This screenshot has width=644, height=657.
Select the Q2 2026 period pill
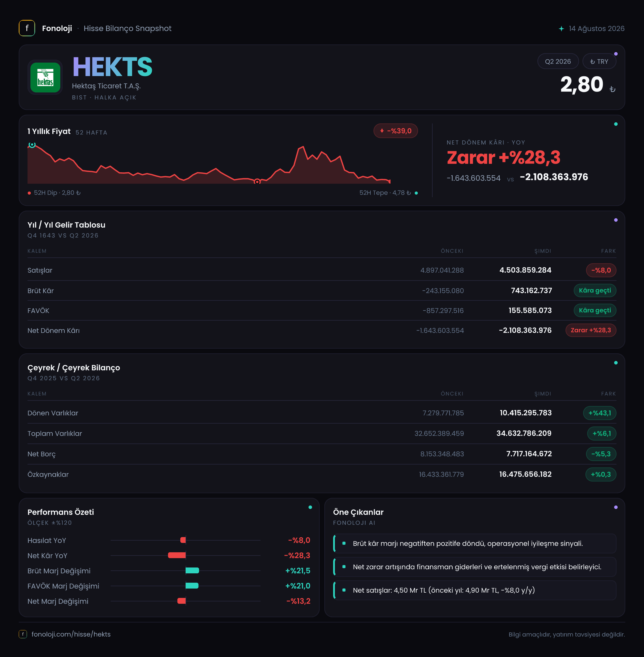pos(558,61)
